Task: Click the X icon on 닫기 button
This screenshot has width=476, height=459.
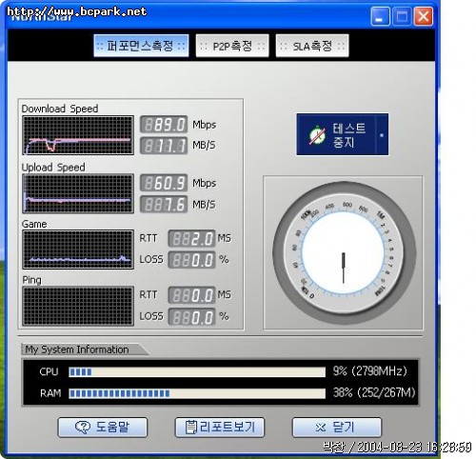Action: [x=320, y=428]
